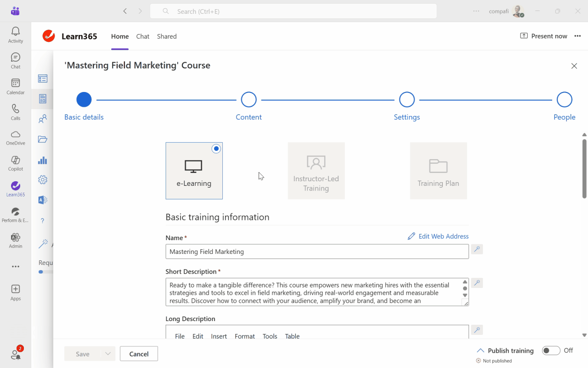Click the Present now button
Screen dimensions: 588x368
[x=543, y=36]
